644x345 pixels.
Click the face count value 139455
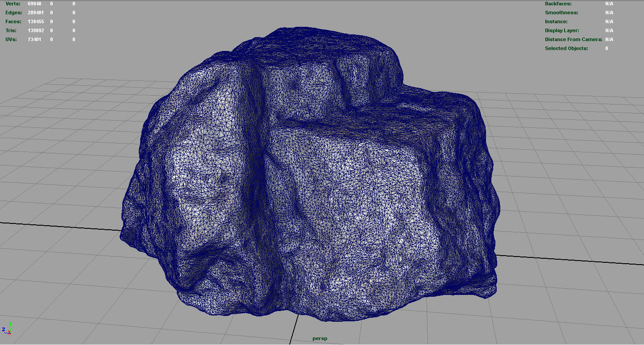[x=36, y=21]
